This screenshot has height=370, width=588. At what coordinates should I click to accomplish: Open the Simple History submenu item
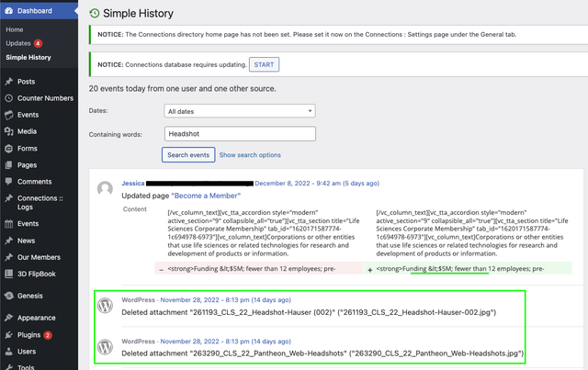pyautogui.click(x=28, y=57)
